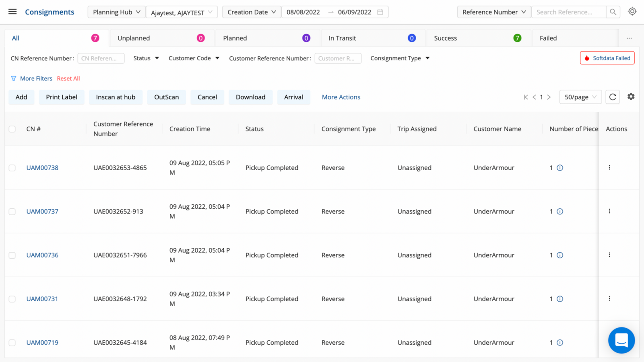The image size is (644, 362).
Task: Click the Softdata Failed button
Action: pyautogui.click(x=607, y=58)
